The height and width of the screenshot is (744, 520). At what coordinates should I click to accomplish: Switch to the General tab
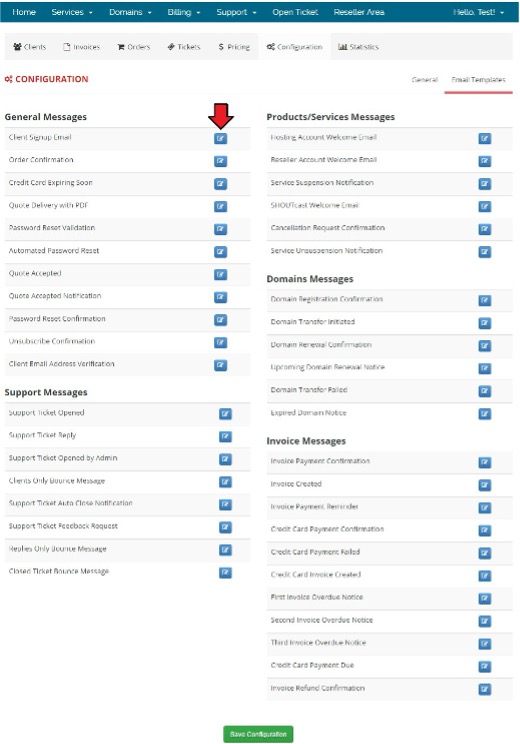[x=425, y=80]
